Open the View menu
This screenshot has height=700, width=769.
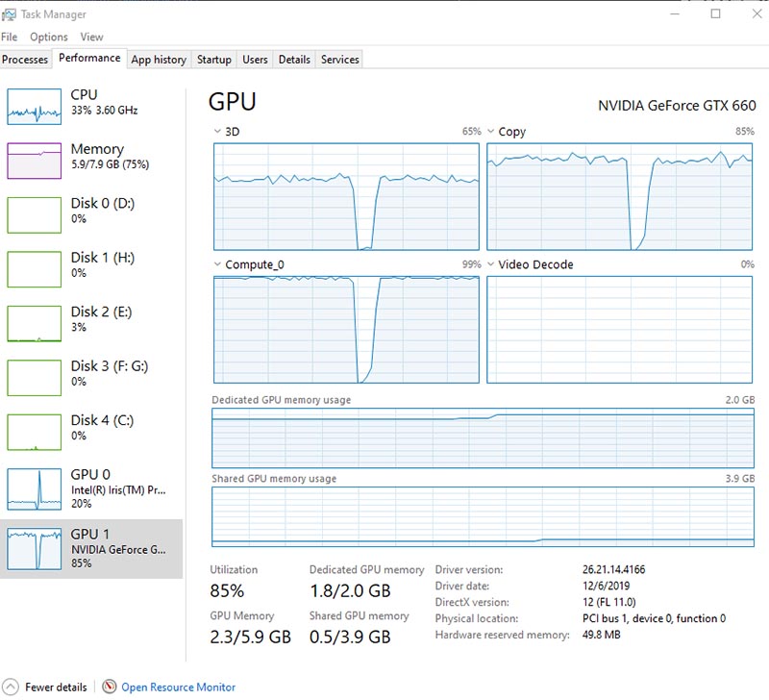tap(91, 37)
